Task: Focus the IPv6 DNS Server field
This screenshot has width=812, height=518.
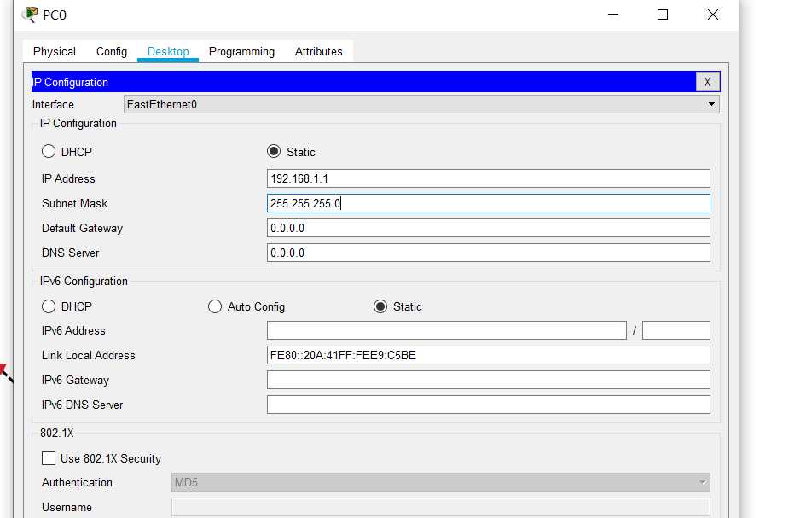Action: point(489,405)
